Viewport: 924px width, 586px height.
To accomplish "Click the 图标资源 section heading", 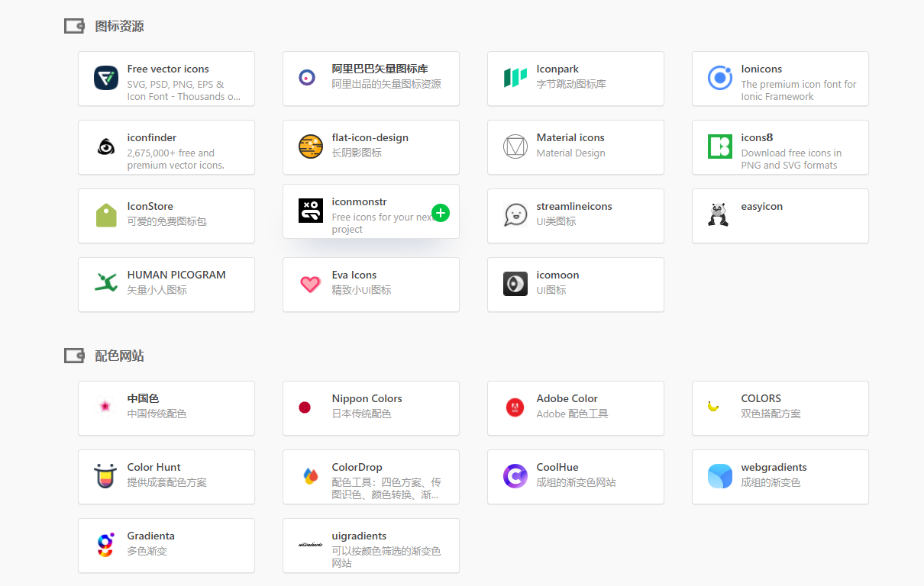I will click(119, 26).
